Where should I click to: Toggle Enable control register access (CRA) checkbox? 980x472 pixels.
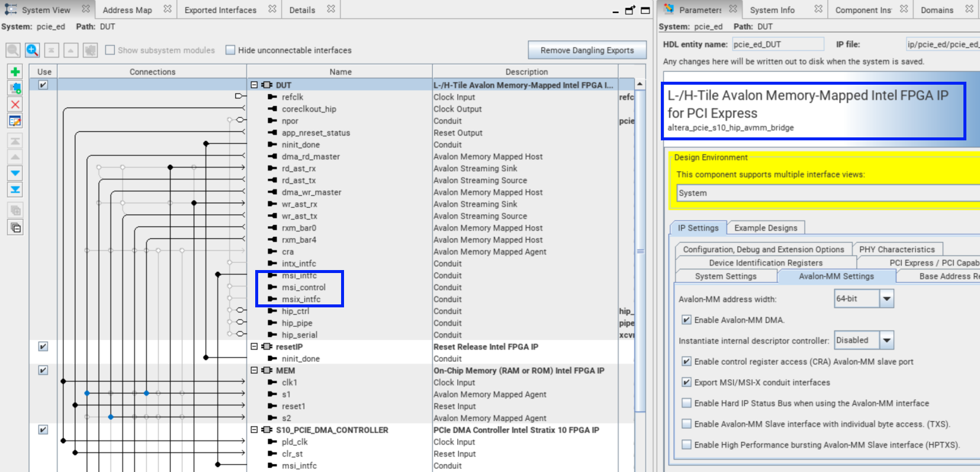[686, 361]
